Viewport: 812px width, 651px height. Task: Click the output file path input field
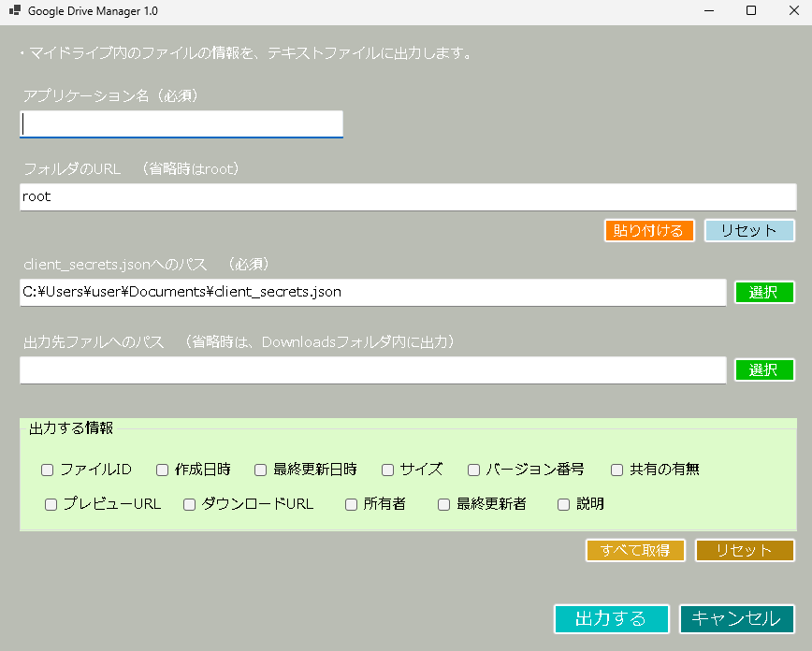[x=373, y=370]
